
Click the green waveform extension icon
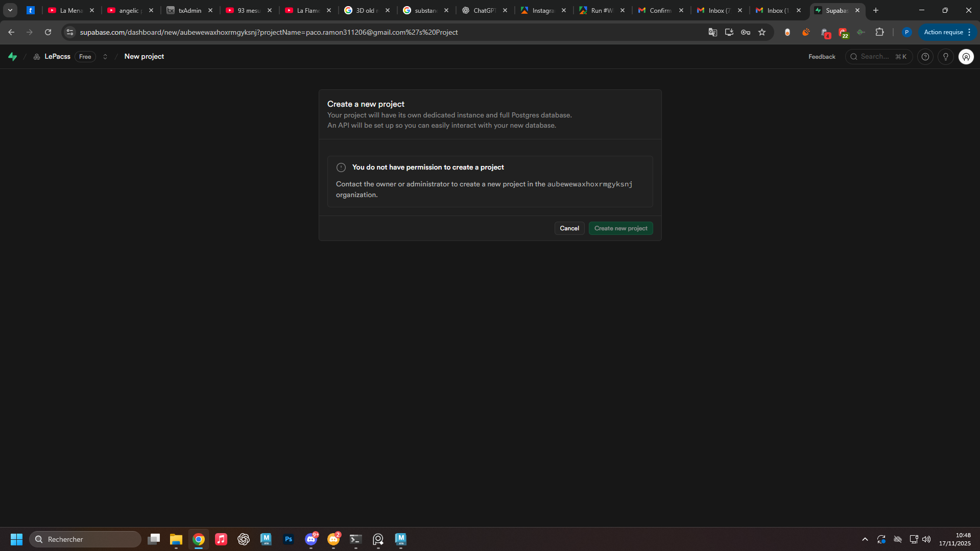click(x=861, y=32)
